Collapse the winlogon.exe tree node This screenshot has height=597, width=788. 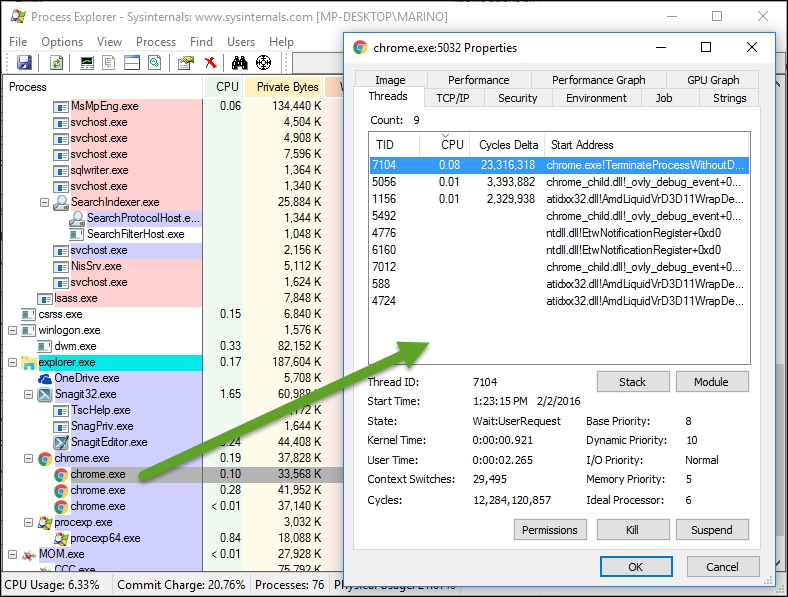click(x=13, y=330)
